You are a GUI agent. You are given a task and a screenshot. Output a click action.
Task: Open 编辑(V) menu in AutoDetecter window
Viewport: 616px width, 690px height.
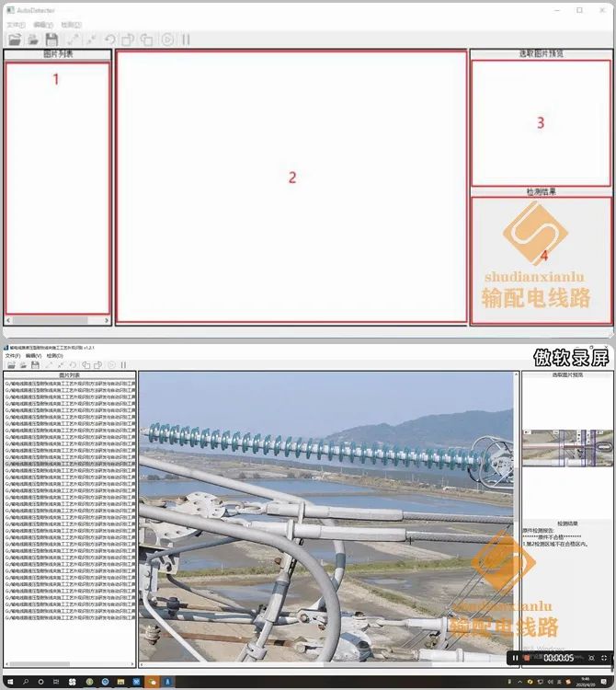(x=43, y=25)
